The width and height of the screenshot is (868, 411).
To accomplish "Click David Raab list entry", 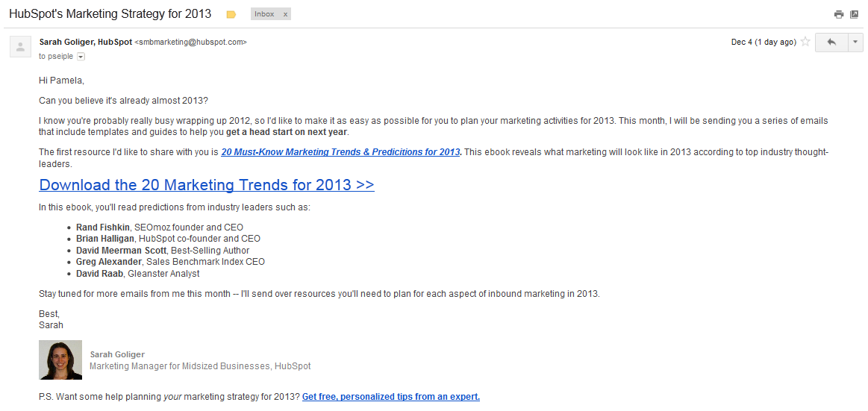I will tap(138, 274).
